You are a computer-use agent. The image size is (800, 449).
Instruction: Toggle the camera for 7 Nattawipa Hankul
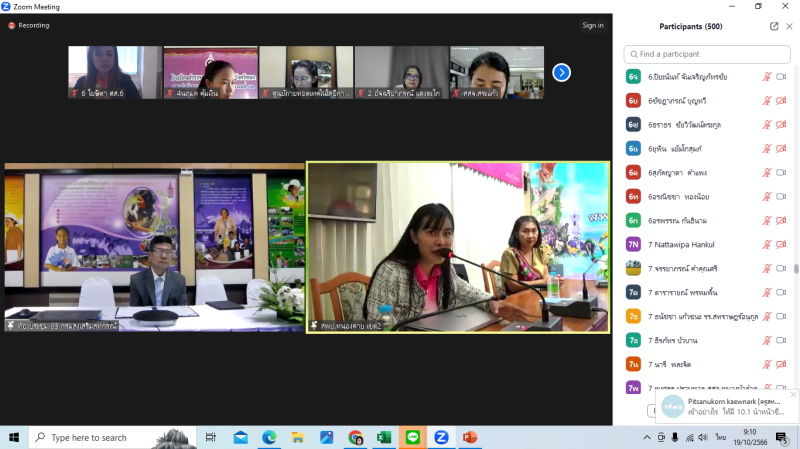pos(781,244)
